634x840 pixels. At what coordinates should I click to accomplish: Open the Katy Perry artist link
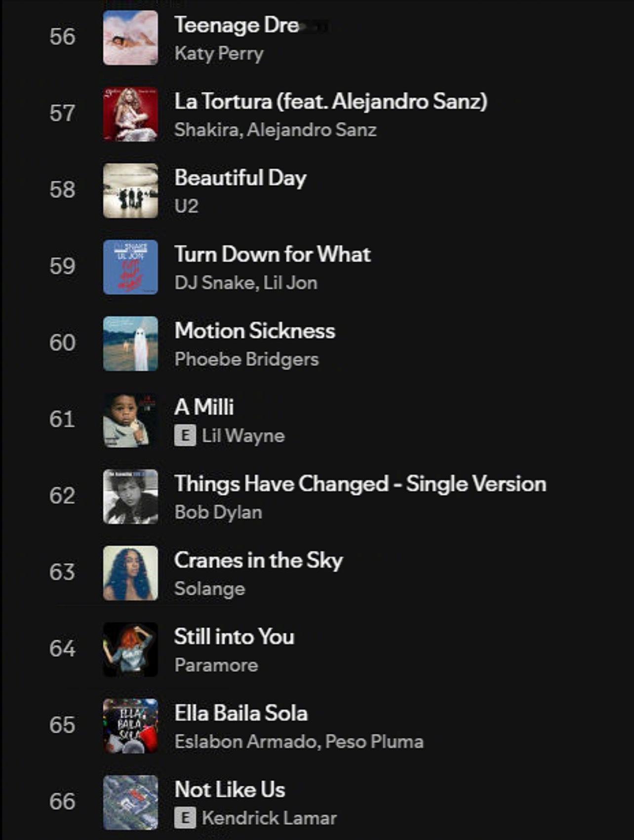click(x=219, y=53)
